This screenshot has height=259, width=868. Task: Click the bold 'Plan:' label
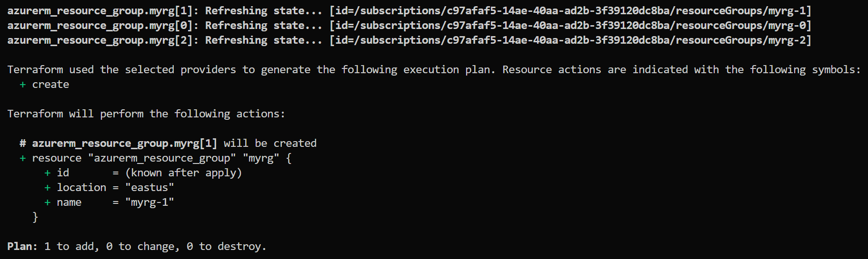pyautogui.click(x=22, y=246)
